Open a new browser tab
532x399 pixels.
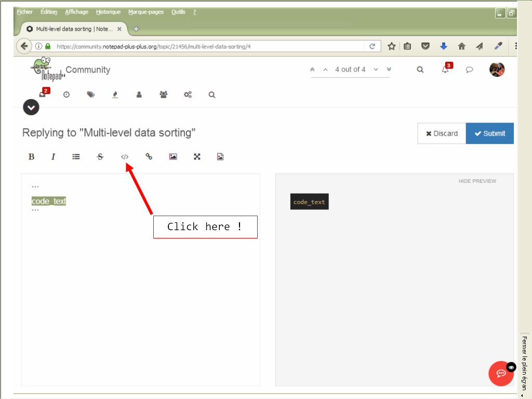click(x=136, y=29)
